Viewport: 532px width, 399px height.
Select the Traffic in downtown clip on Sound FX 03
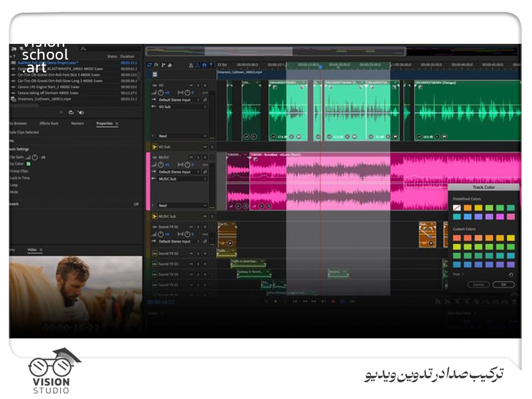point(248,263)
